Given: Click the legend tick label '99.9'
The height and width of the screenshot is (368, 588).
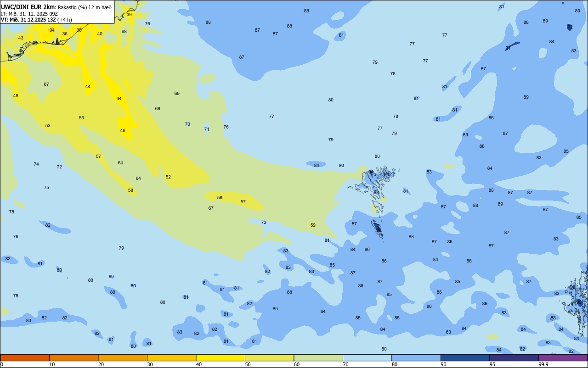Looking at the screenshot, I should (543, 364).
